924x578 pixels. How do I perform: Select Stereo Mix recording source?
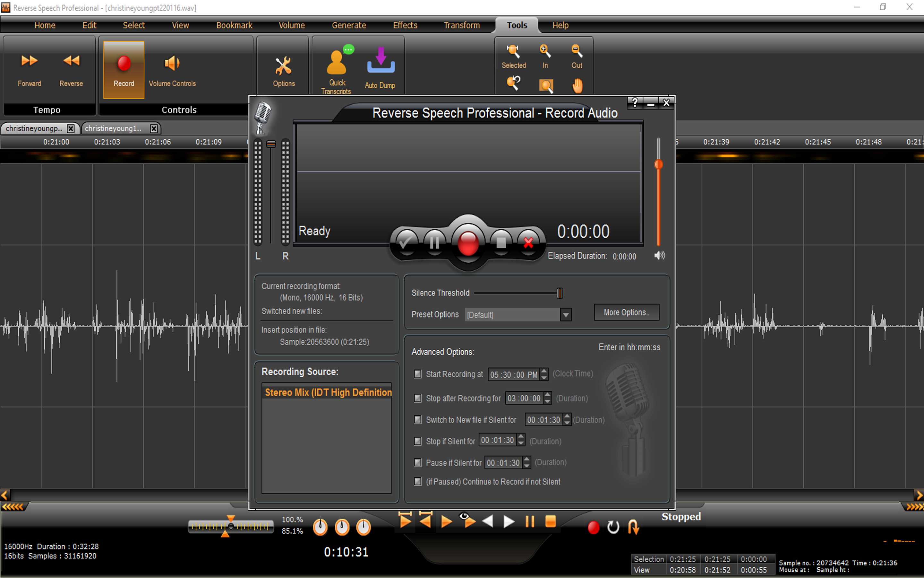coord(327,392)
